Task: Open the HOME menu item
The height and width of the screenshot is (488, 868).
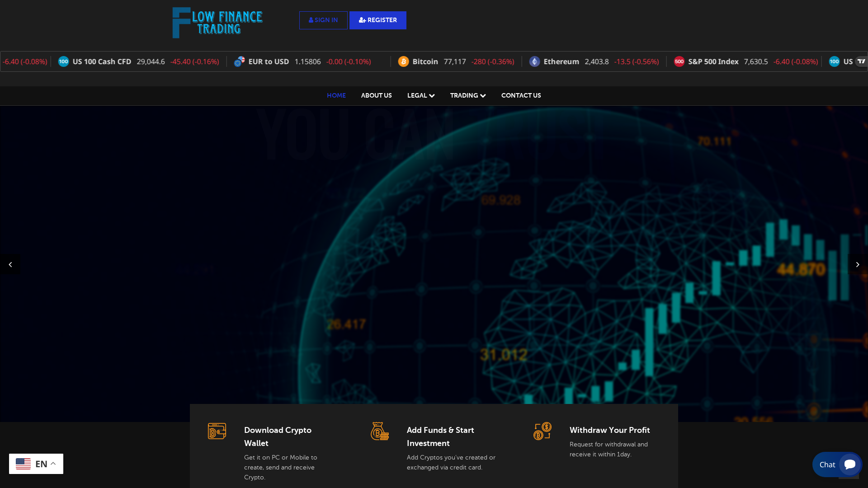Action: 336,96
